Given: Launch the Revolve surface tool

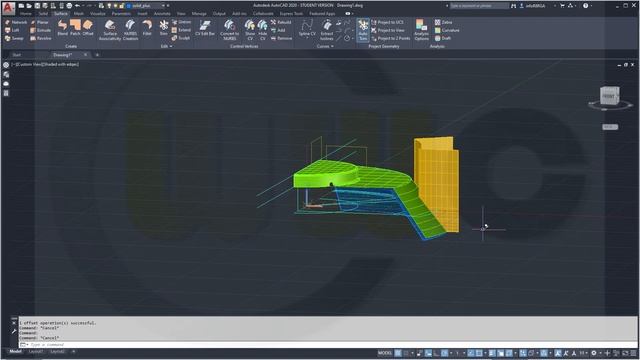Looking at the screenshot, I should pyautogui.click(x=41, y=38).
